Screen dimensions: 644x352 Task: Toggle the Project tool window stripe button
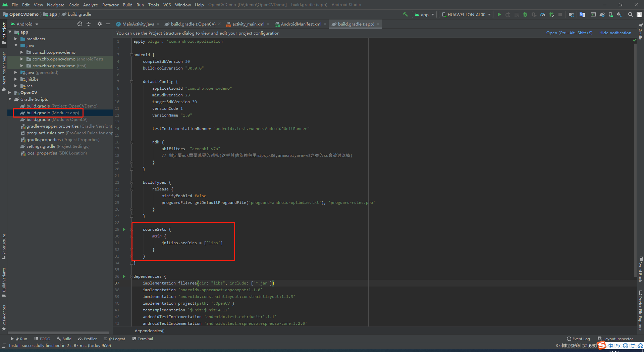pos(4,33)
